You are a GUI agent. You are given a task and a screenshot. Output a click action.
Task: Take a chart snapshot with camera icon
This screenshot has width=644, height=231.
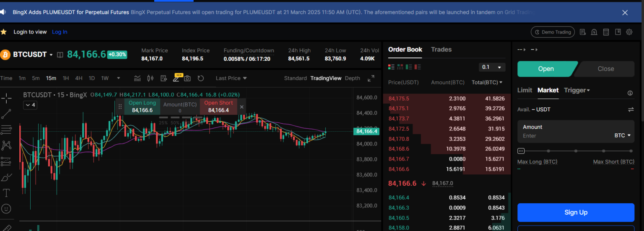[187, 78]
